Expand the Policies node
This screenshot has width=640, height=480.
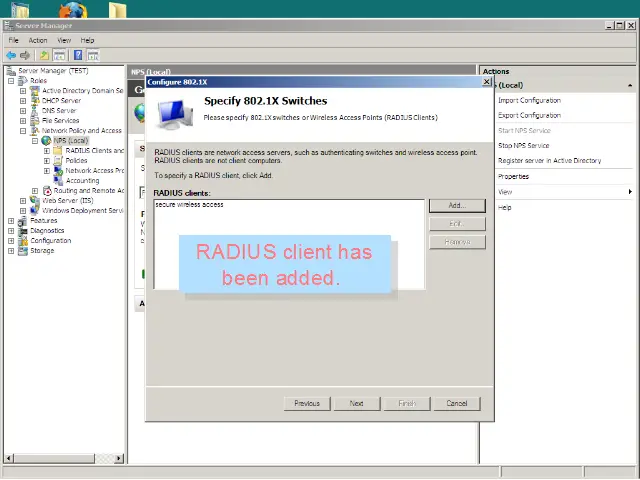click(47, 161)
